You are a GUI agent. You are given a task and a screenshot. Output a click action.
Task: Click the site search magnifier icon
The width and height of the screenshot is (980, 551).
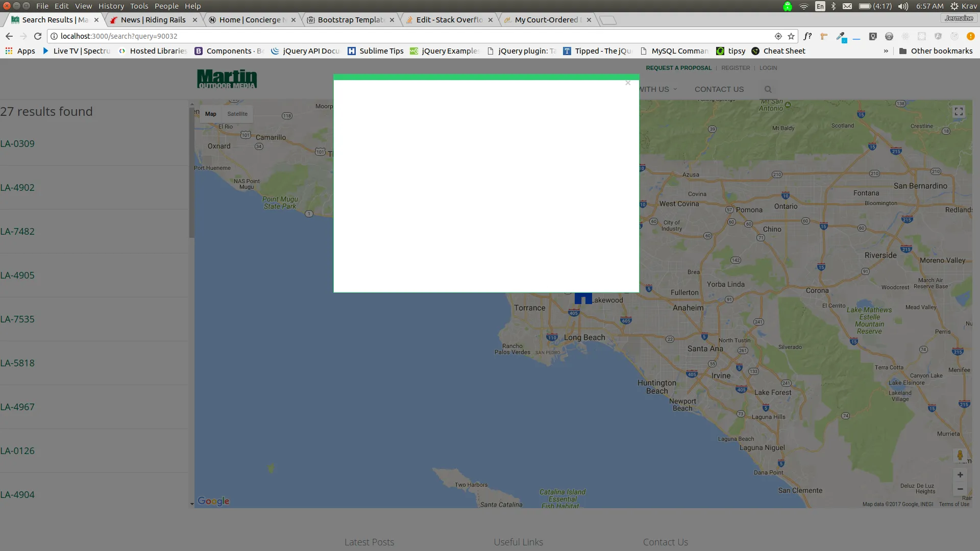pos(768,89)
